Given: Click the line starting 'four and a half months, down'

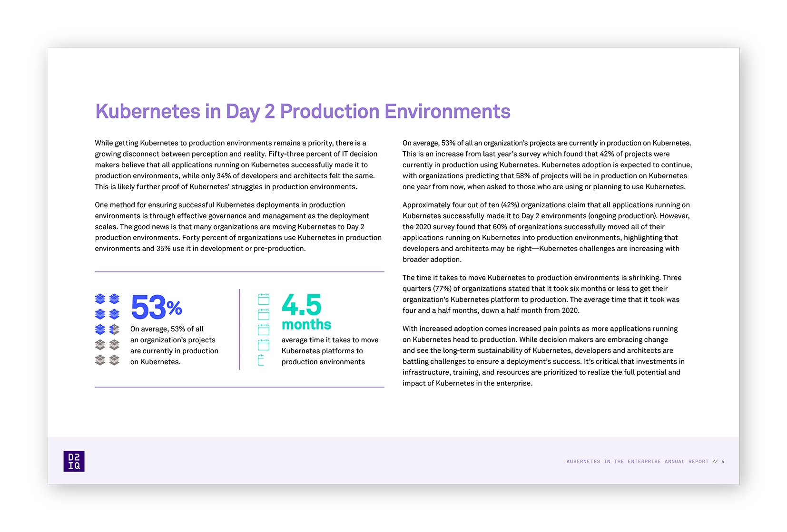Looking at the screenshot, I should click(491, 310).
